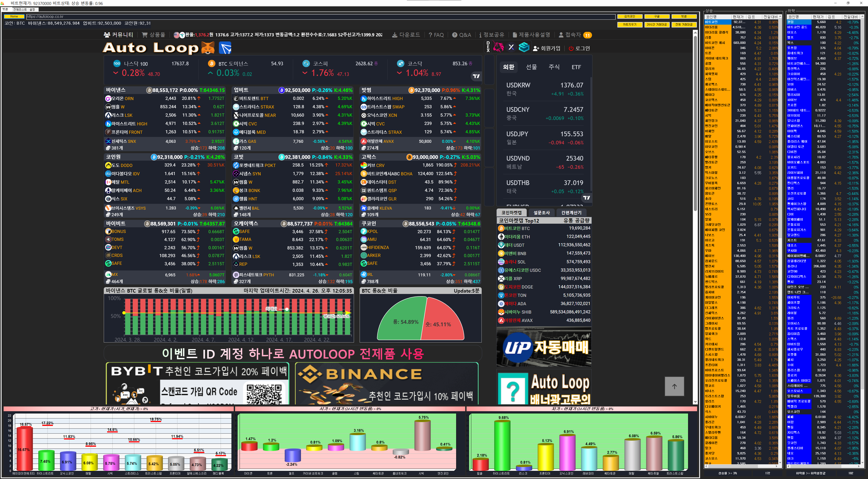Switch to the 선물 tab
This screenshot has width=868, height=479.
click(x=531, y=67)
